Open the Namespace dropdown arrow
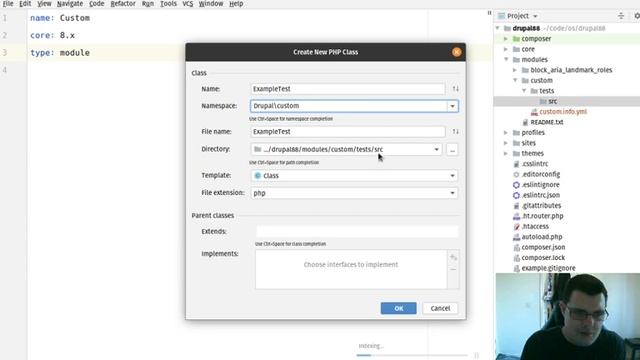Viewport: 640px width, 360px height. (452, 106)
